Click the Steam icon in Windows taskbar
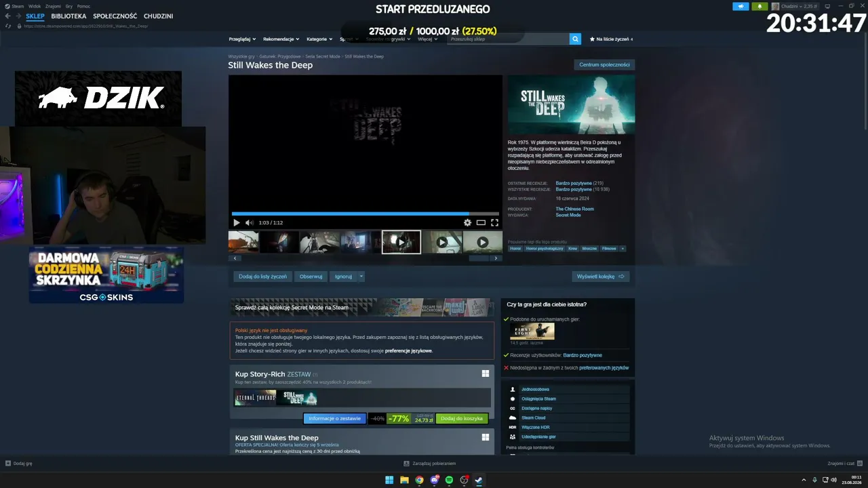The height and width of the screenshot is (488, 868). tap(479, 481)
